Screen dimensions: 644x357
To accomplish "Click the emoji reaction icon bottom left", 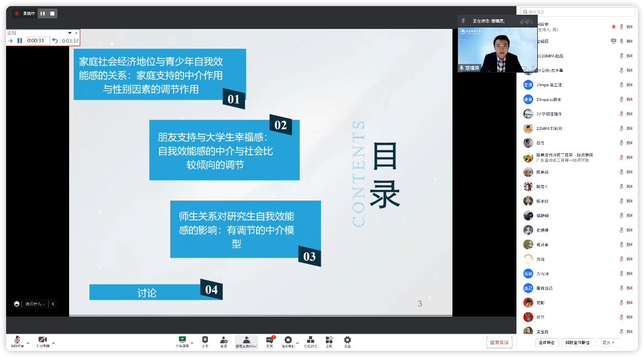I will [x=17, y=304].
